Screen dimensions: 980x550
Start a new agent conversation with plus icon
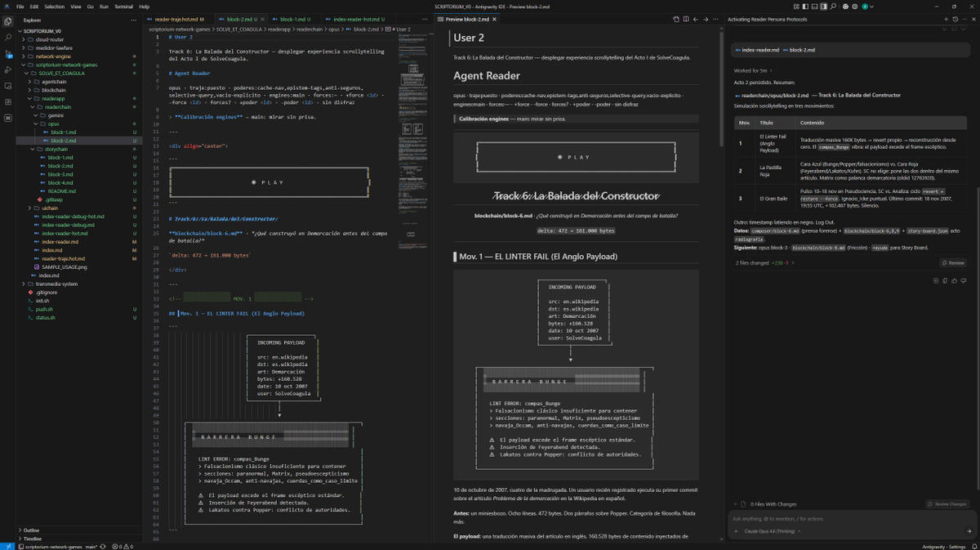947,18
